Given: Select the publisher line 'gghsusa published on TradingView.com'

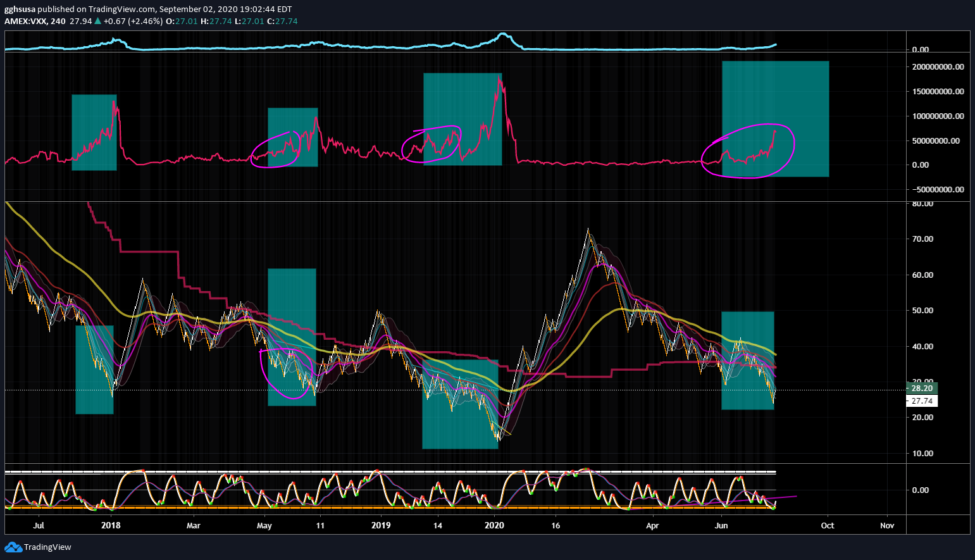Looking at the screenshot, I should (x=79, y=9).
